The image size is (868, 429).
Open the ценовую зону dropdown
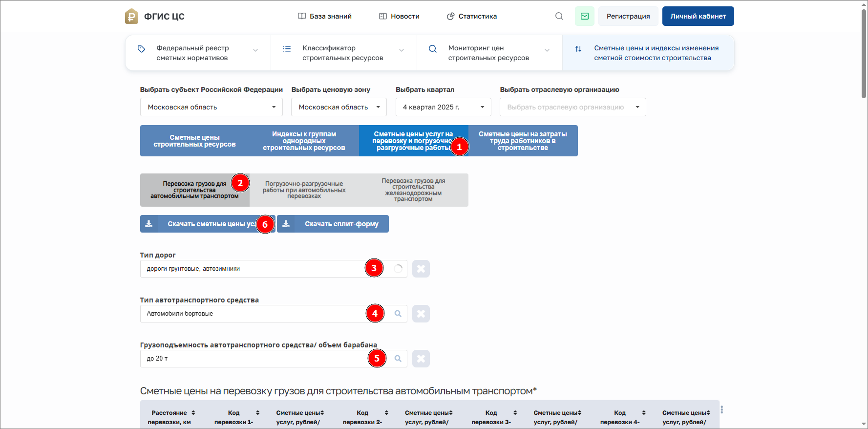[x=339, y=107]
